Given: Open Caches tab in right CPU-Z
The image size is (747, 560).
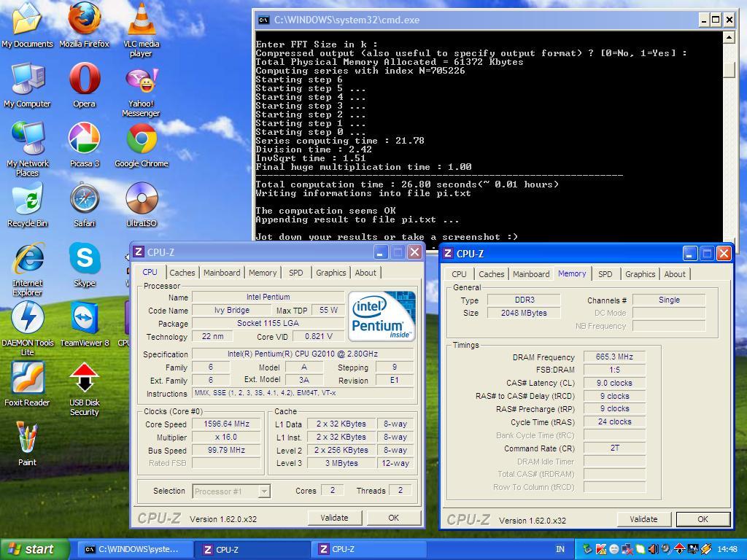Looking at the screenshot, I should (491, 274).
